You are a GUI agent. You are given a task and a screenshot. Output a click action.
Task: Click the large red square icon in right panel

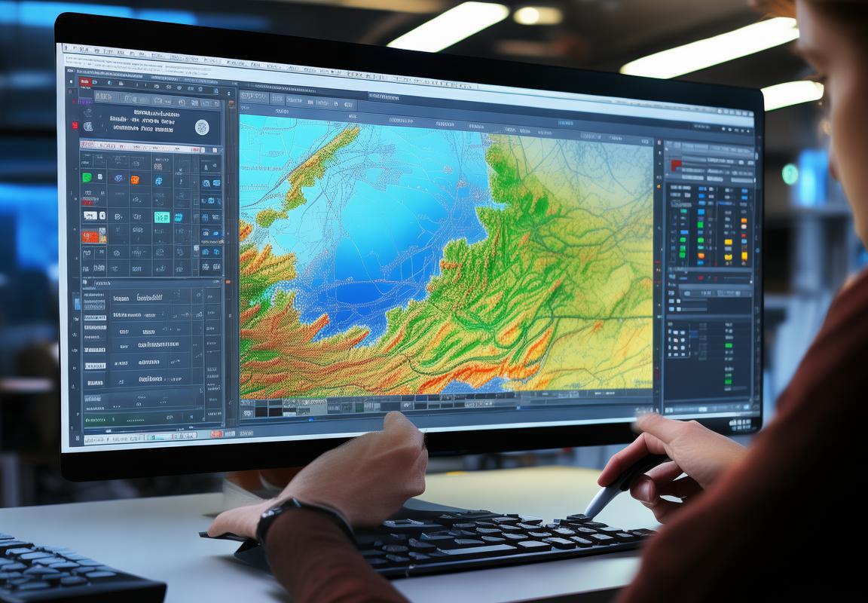tap(676, 165)
